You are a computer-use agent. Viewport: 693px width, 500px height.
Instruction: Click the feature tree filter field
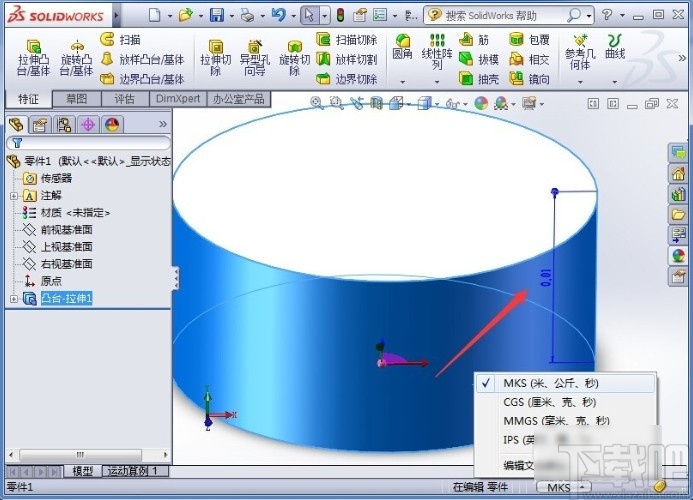(88, 143)
